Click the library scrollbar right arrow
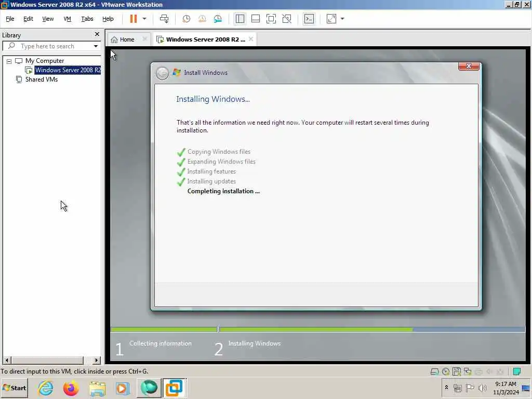This screenshot has height=399, width=532. (x=97, y=360)
